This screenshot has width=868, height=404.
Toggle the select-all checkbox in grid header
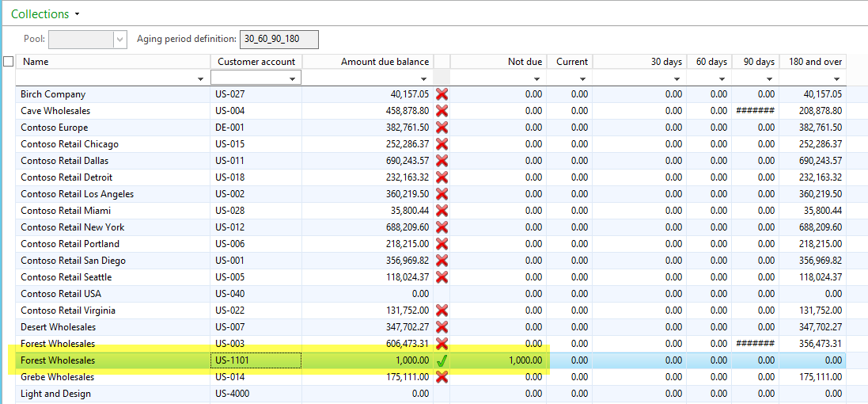pos(9,62)
